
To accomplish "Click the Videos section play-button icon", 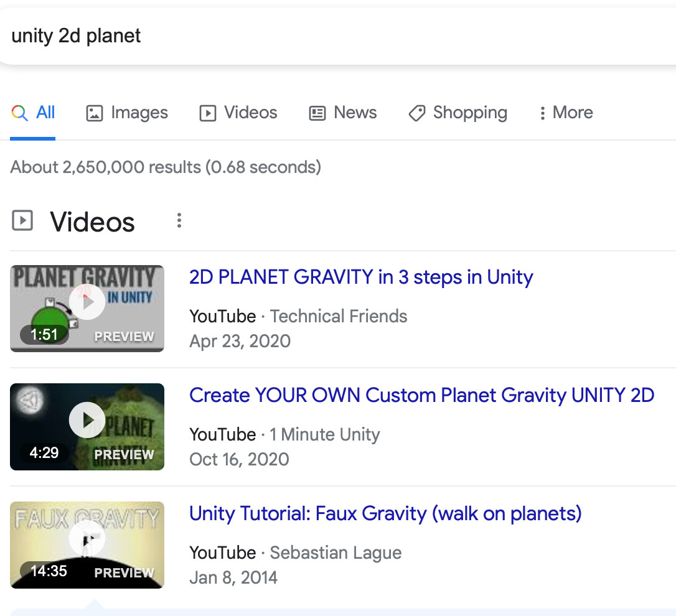I will click(22, 221).
